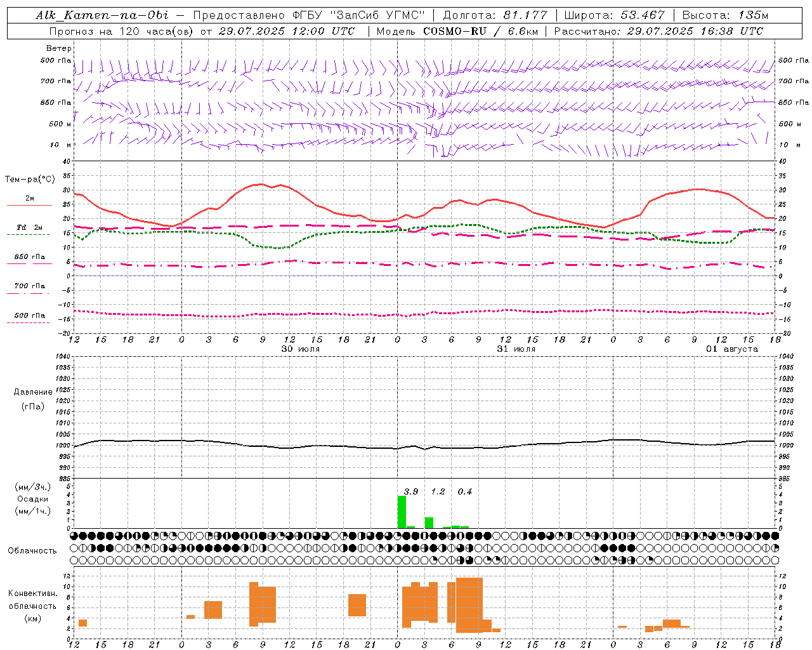The width and height of the screenshot is (812, 650).
Task: Click the 31 июля date label
Action: click(516, 349)
